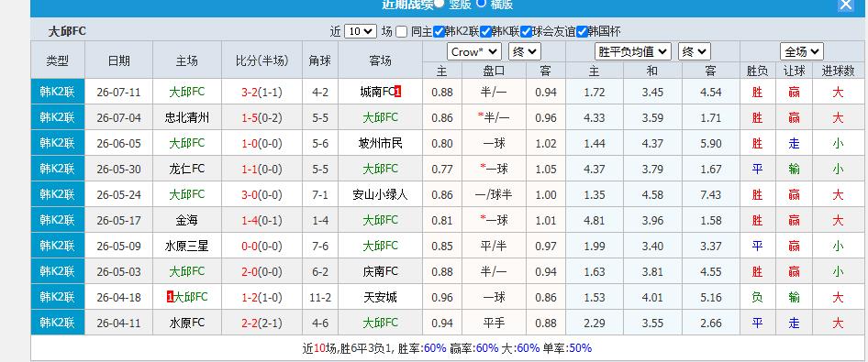
Task: Click home team 水原FC
Action: 187,323
